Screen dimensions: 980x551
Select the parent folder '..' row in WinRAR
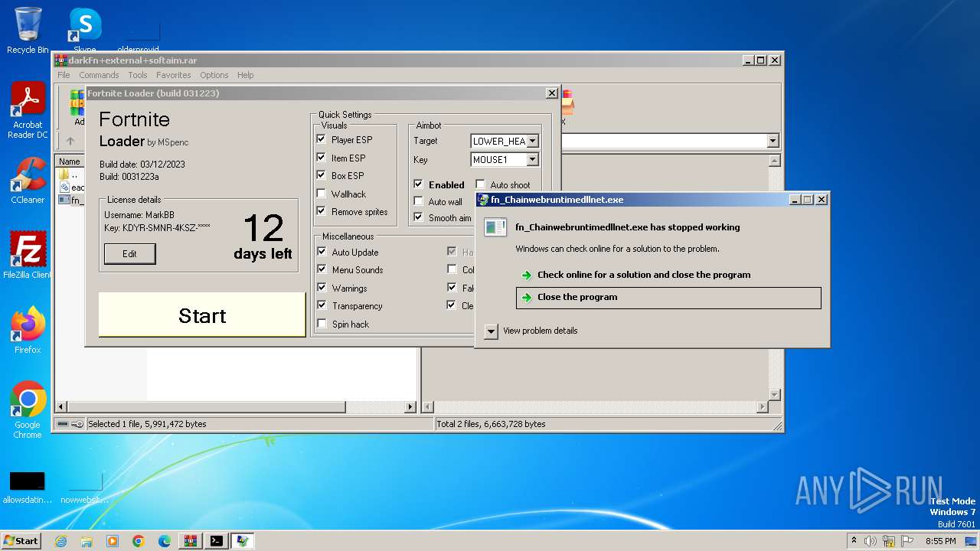click(69, 174)
